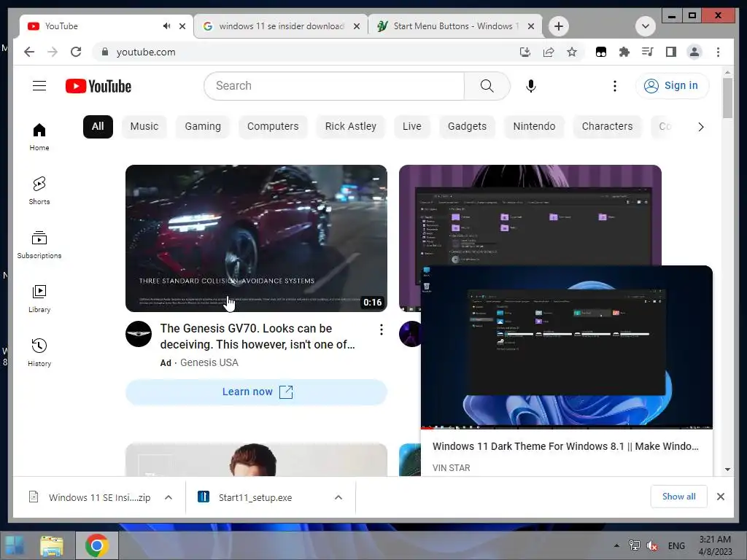Screen dimensions: 747x560
Task: Filter by the Computers chip
Action: (273, 127)
